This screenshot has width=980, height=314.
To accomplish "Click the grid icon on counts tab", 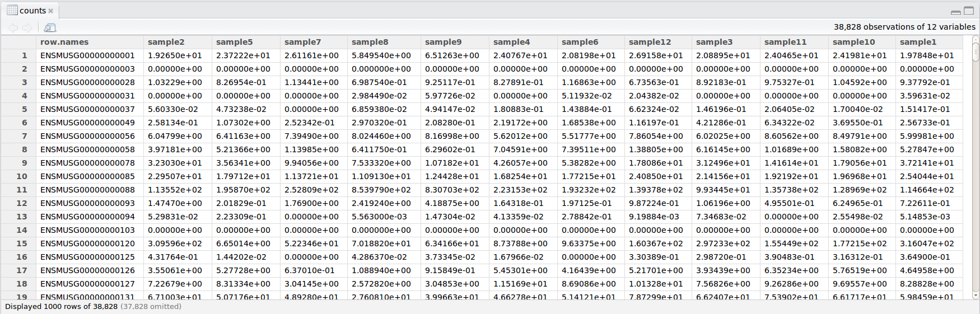I will point(12,10).
